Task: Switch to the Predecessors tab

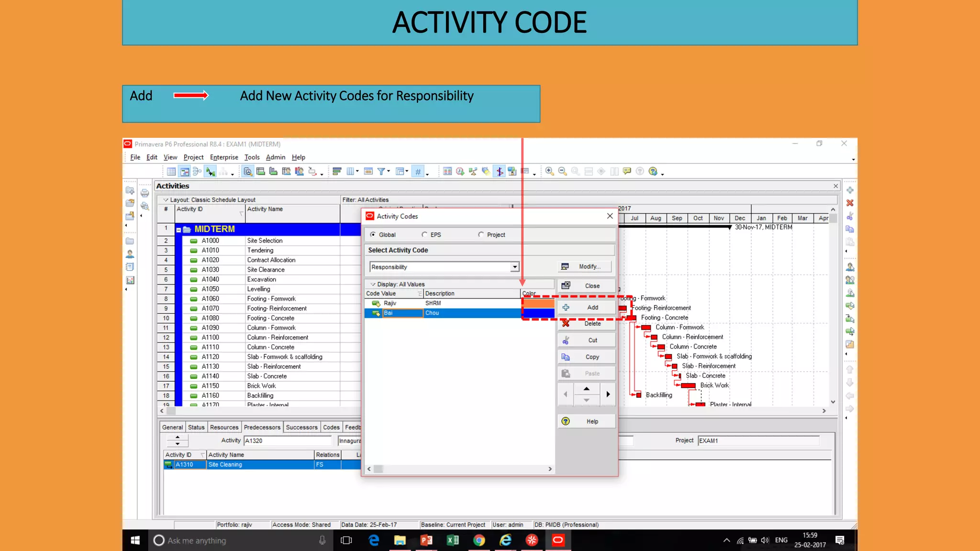Action: coord(262,427)
